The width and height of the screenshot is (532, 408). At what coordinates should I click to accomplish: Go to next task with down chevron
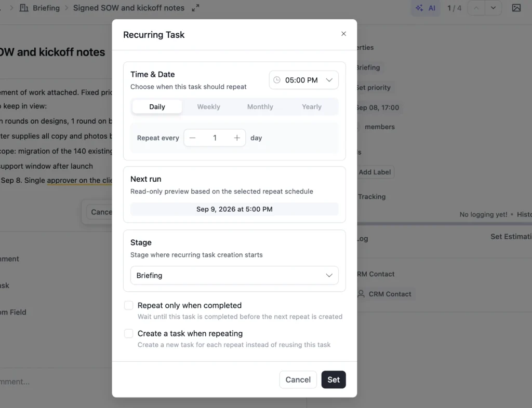tap(493, 8)
